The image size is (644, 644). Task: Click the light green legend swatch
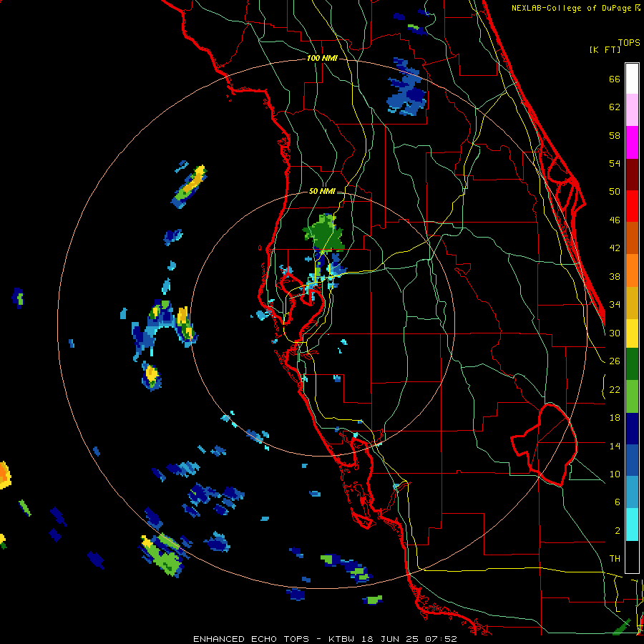point(632,396)
